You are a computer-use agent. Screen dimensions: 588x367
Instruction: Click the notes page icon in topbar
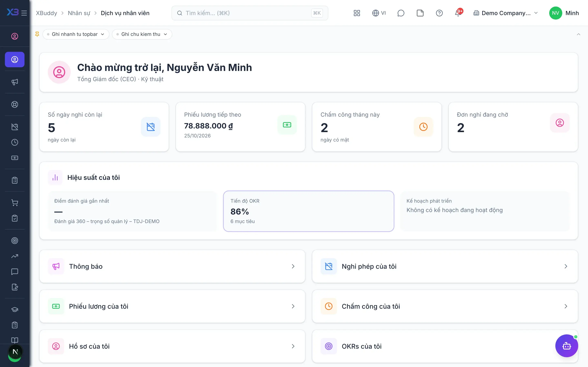[420, 13]
